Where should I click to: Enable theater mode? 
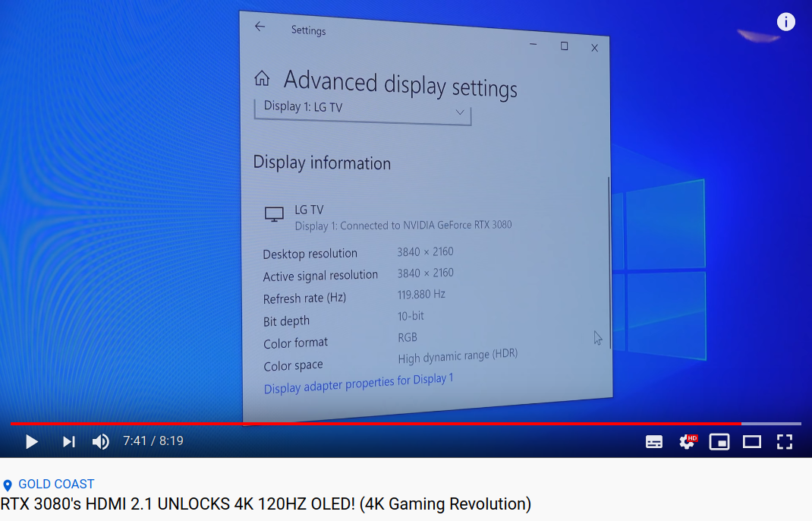tap(752, 442)
